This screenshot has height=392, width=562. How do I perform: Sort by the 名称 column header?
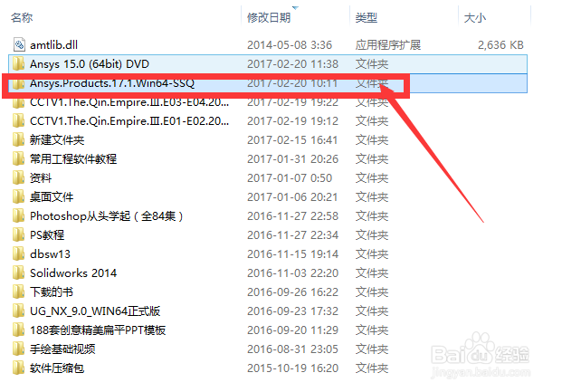(x=22, y=17)
